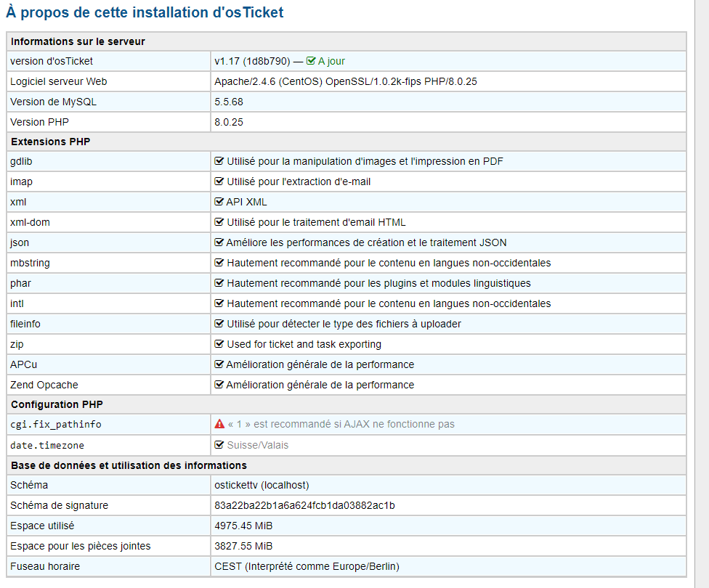Click the check icon next to API XML
The width and height of the screenshot is (709, 588).
tap(219, 202)
